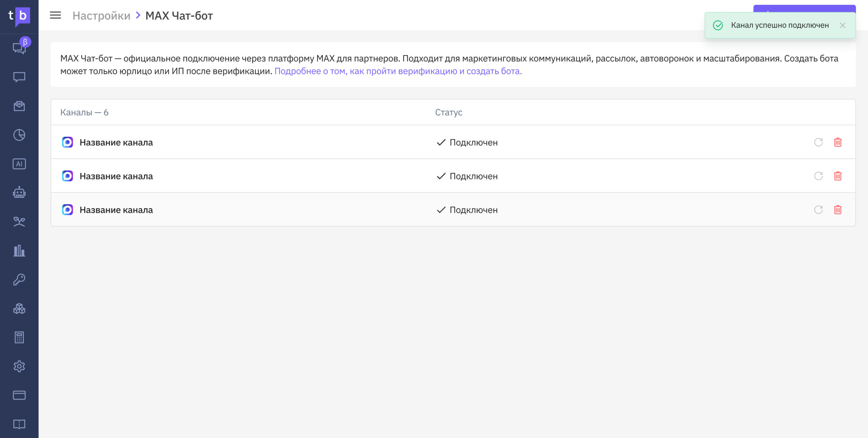Click the teambox logo in corner

(x=19, y=16)
